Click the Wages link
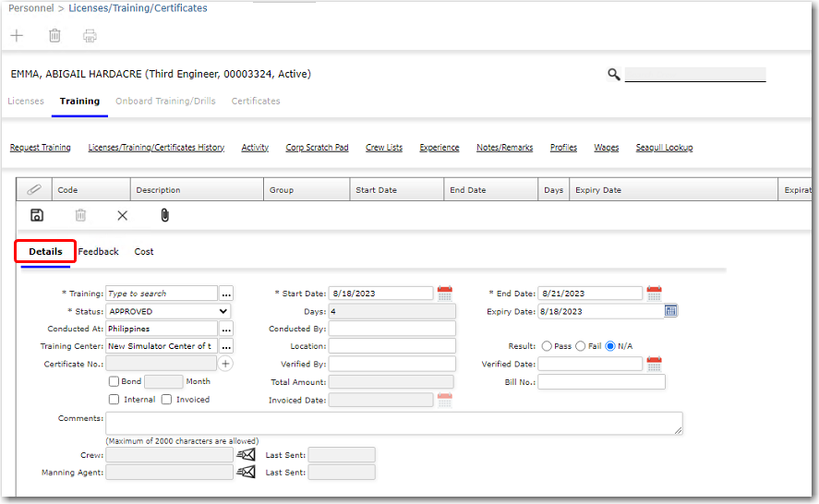Screen dimensions: 819x504 click(x=607, y=148)
